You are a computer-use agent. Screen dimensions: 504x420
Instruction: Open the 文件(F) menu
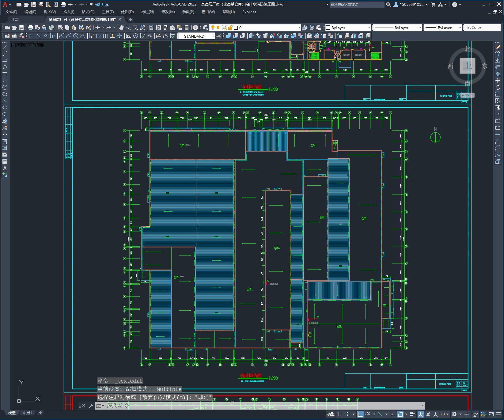(11, 12)
